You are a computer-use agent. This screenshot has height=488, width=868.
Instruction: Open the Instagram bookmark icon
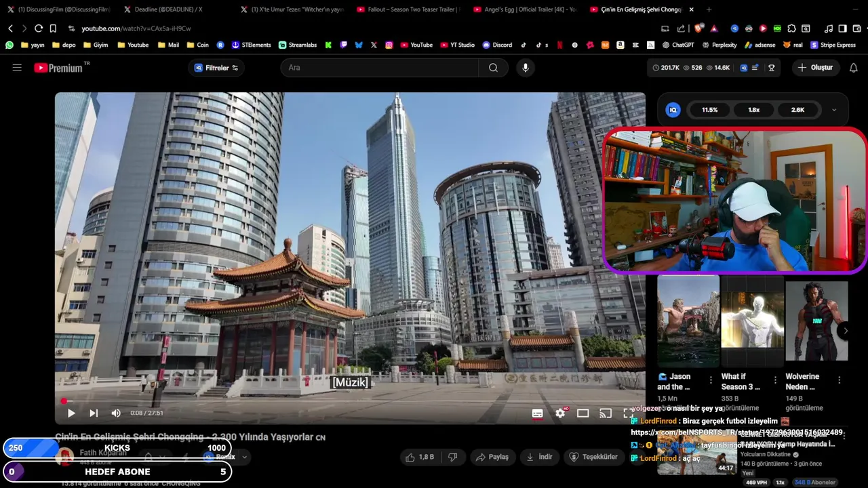[389, 45]
